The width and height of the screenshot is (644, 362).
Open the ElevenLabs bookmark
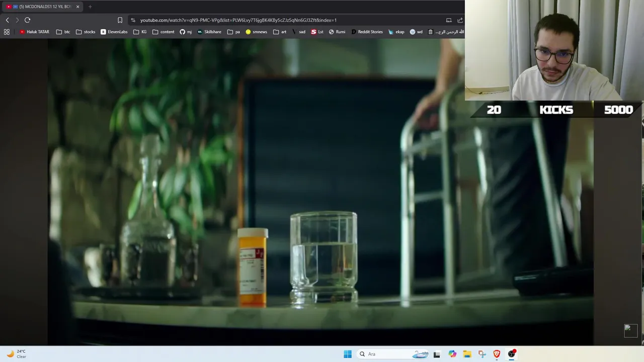(x=114, y=32)
